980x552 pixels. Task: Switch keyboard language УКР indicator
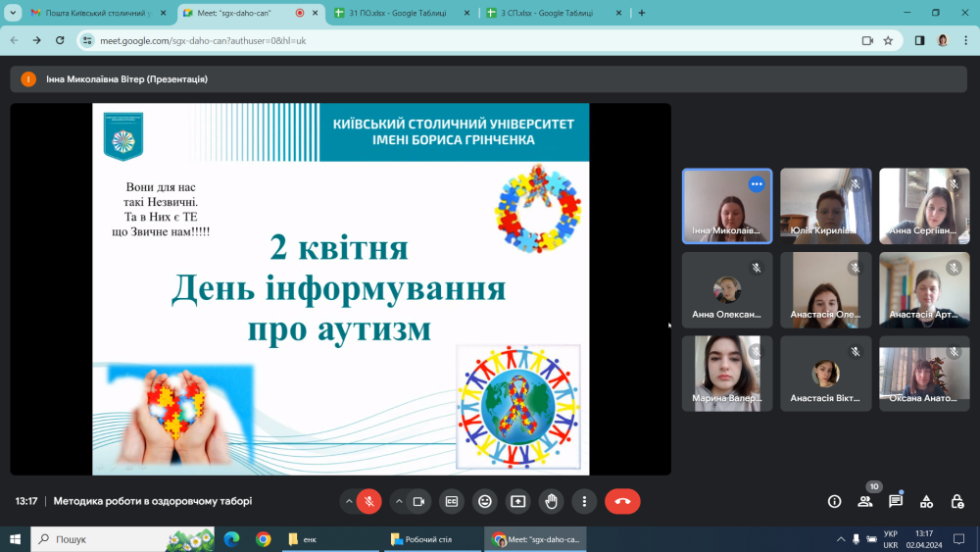tap(891, 539)
